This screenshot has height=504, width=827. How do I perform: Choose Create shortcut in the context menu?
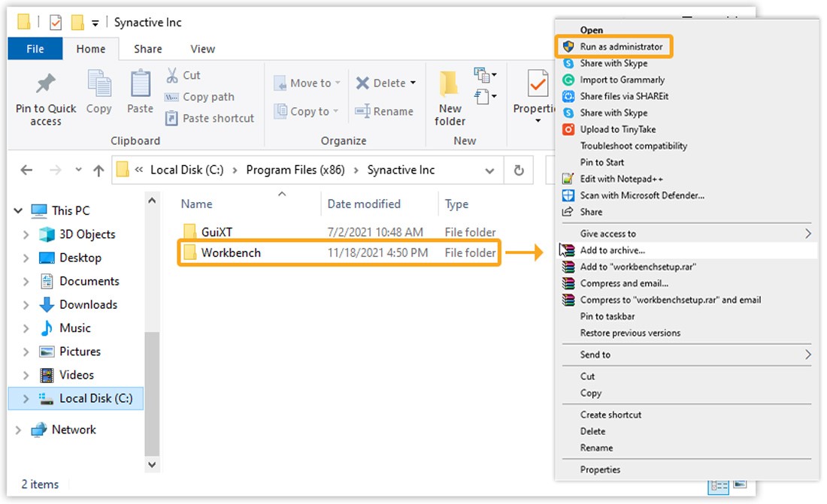click(610, 415)
